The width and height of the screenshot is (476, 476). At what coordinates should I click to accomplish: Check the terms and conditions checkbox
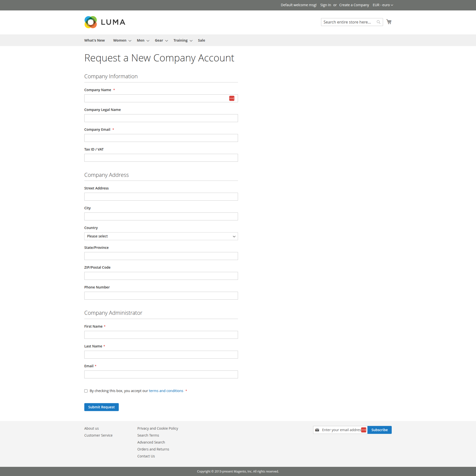pos(86,391)
